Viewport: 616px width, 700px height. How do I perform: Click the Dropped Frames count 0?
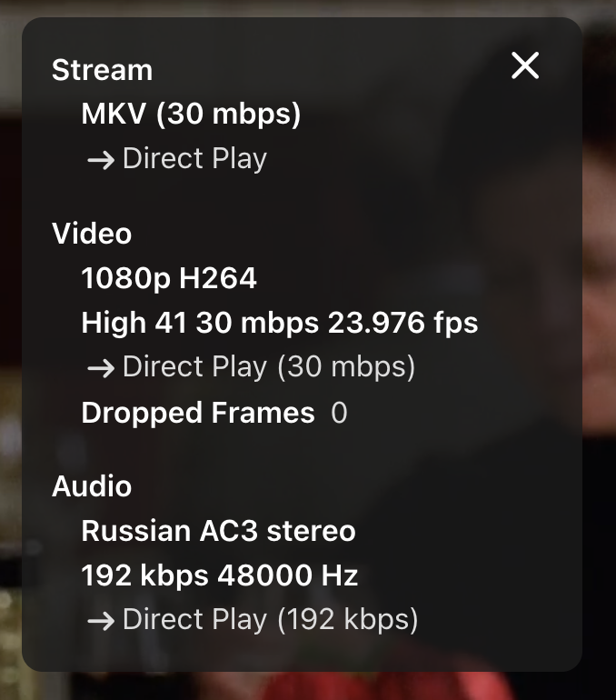339,414
